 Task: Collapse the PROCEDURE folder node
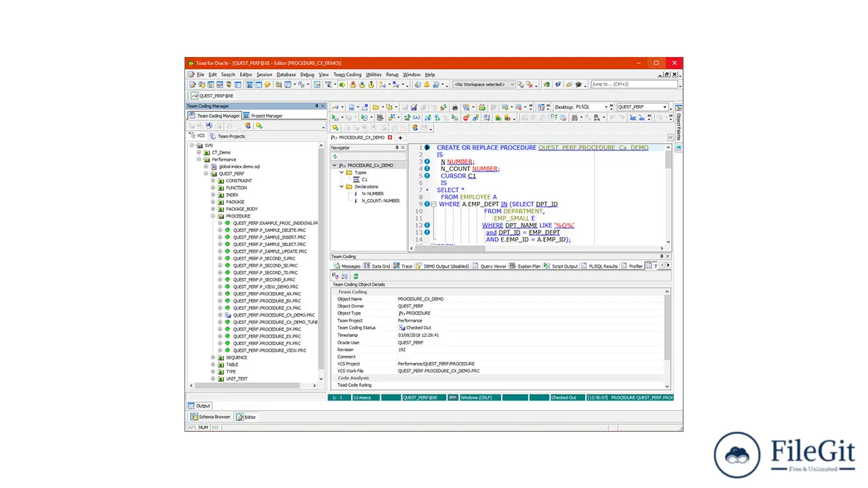click(x=213, y=216)
